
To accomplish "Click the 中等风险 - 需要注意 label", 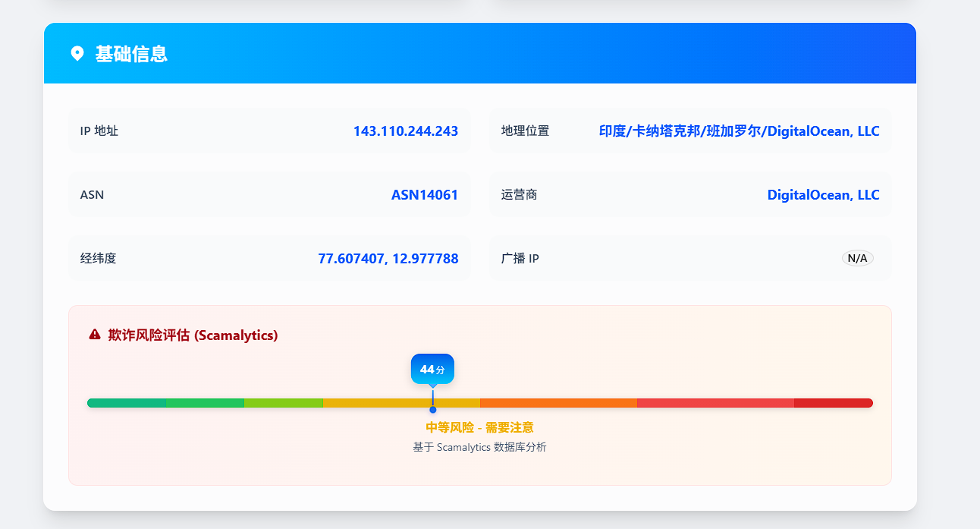I will point(479,427).
